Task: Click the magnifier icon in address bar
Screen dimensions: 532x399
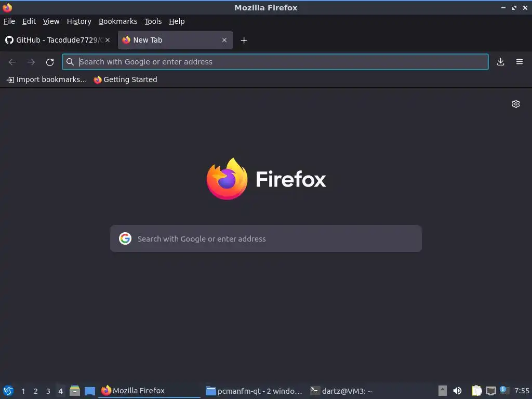Action: (x=70, y=62)
